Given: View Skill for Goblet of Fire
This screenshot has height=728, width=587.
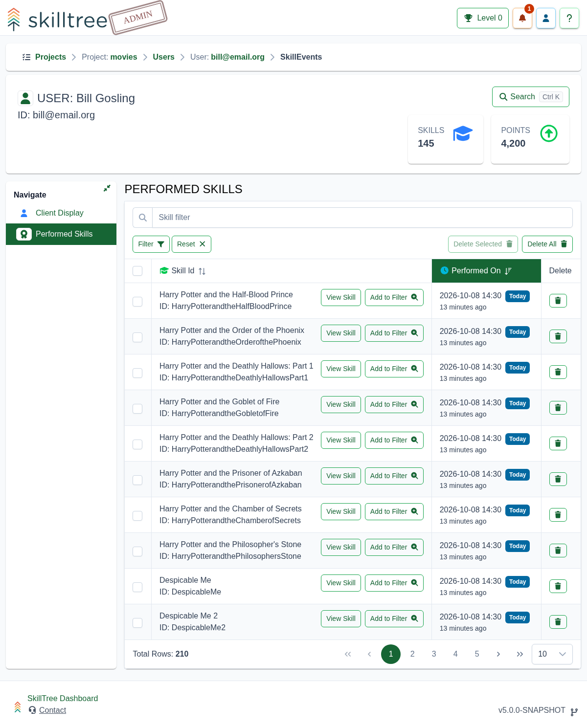Looking at the screenshot, I should tap(341, 404).
